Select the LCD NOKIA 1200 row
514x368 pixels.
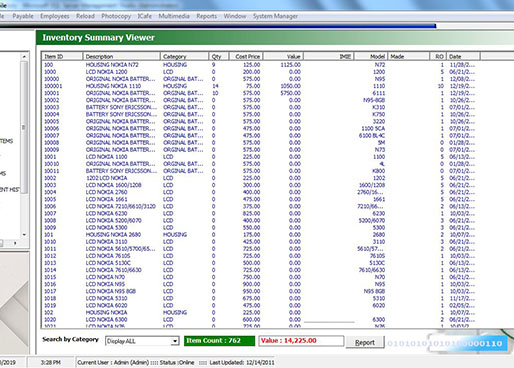[260, 72]
